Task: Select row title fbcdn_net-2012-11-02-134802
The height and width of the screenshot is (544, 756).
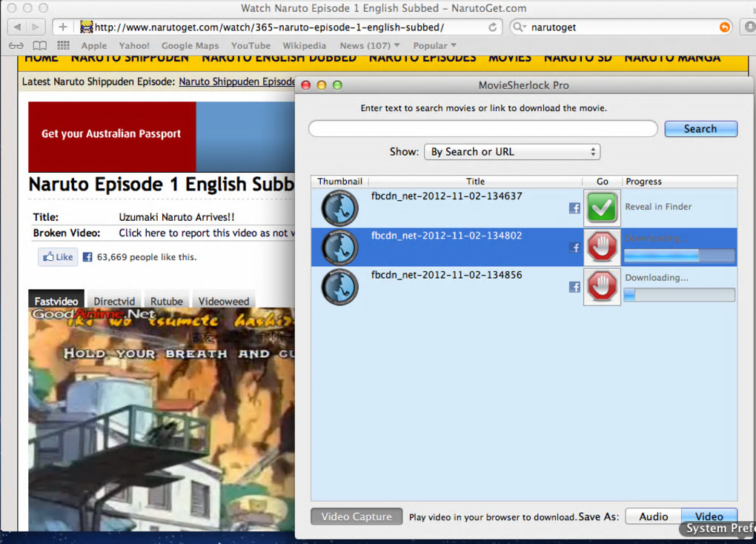Action: click(446, 236)
